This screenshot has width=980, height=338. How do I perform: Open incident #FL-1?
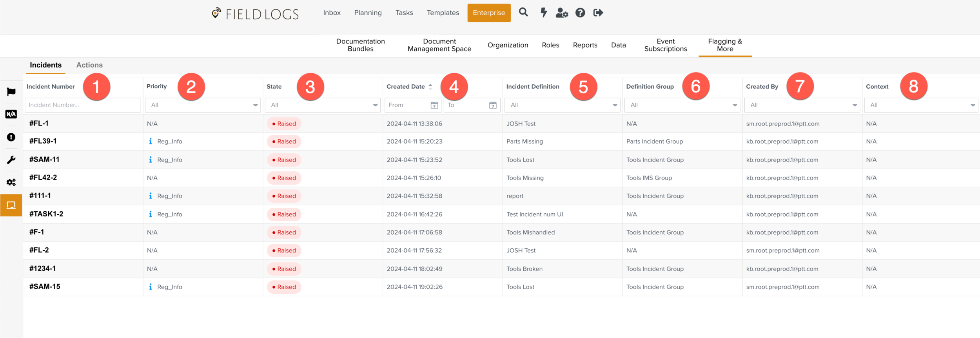tap(39, 123)
